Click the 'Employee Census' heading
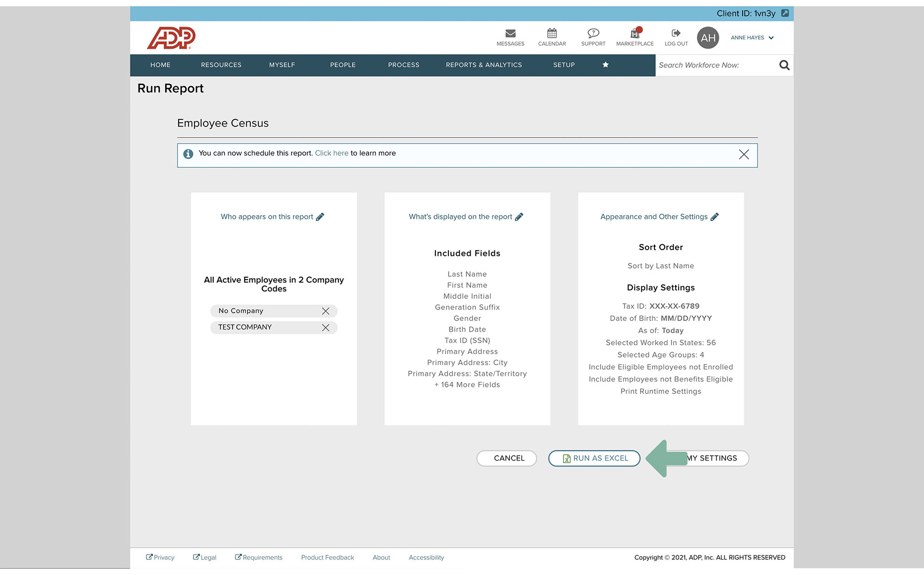Screen dimensions: 924x575 point(223,123)
